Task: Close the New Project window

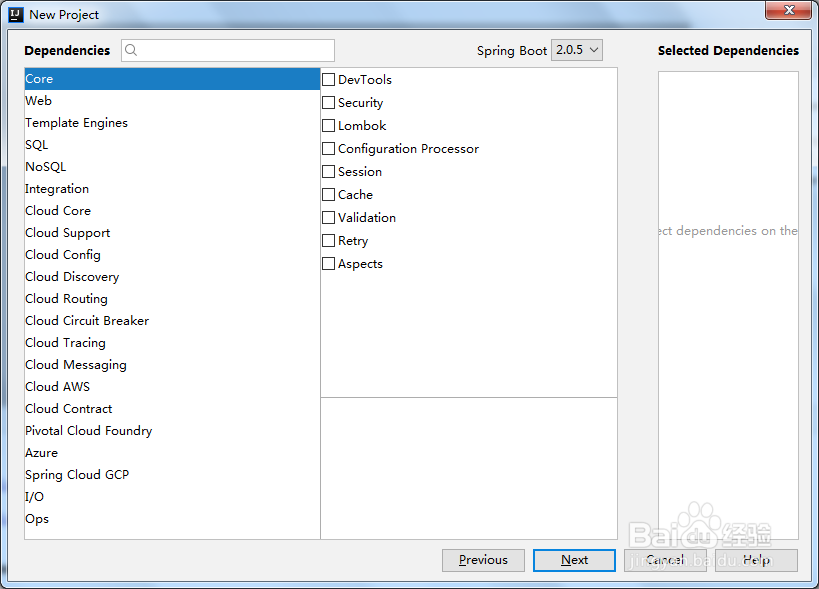Action: pos(789,10)
